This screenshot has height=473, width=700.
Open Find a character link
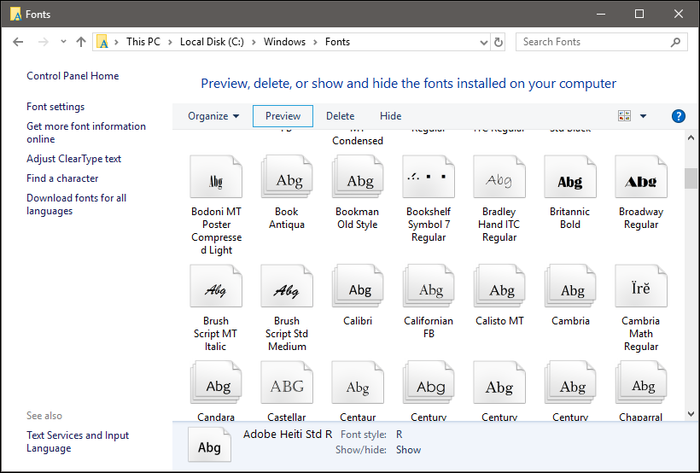pyautogui.click(x=62, y=178)
